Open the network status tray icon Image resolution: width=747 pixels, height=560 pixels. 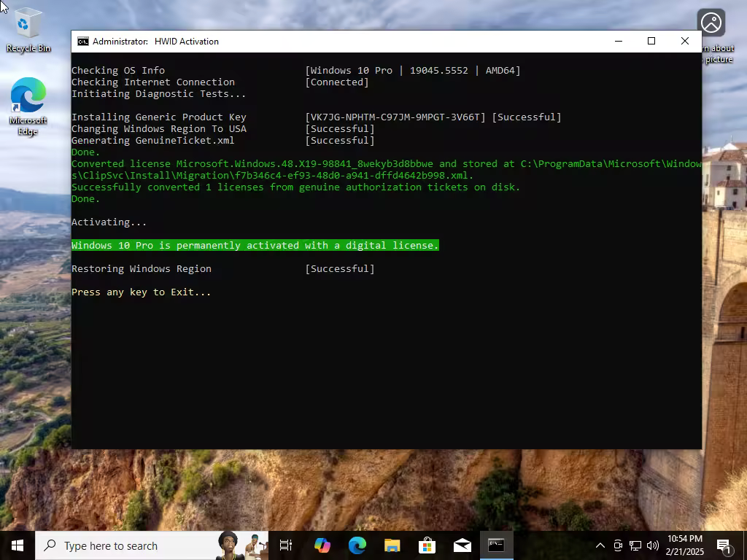pos(635,545)
